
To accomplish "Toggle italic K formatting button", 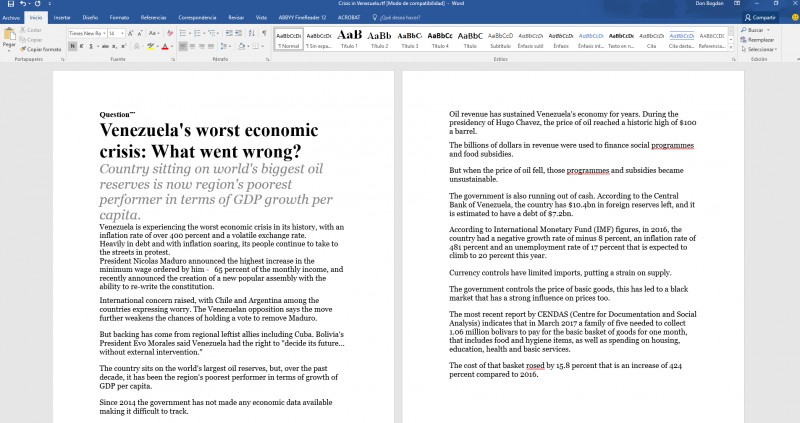I will pos(81,46).
